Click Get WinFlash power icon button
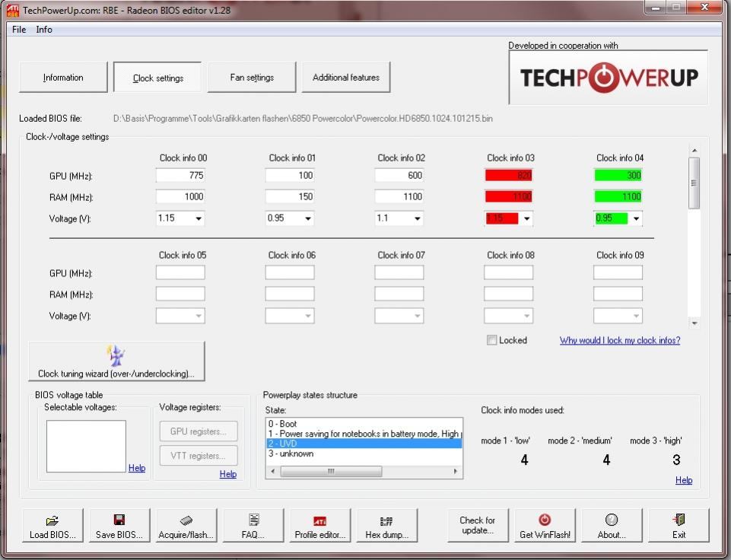 pos(545,526)
